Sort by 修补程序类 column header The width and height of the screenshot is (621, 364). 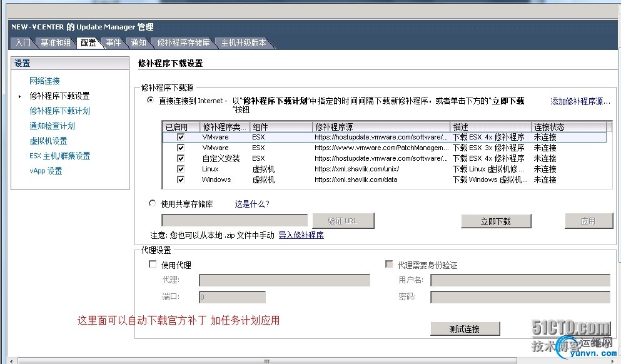tap(225, 127)
